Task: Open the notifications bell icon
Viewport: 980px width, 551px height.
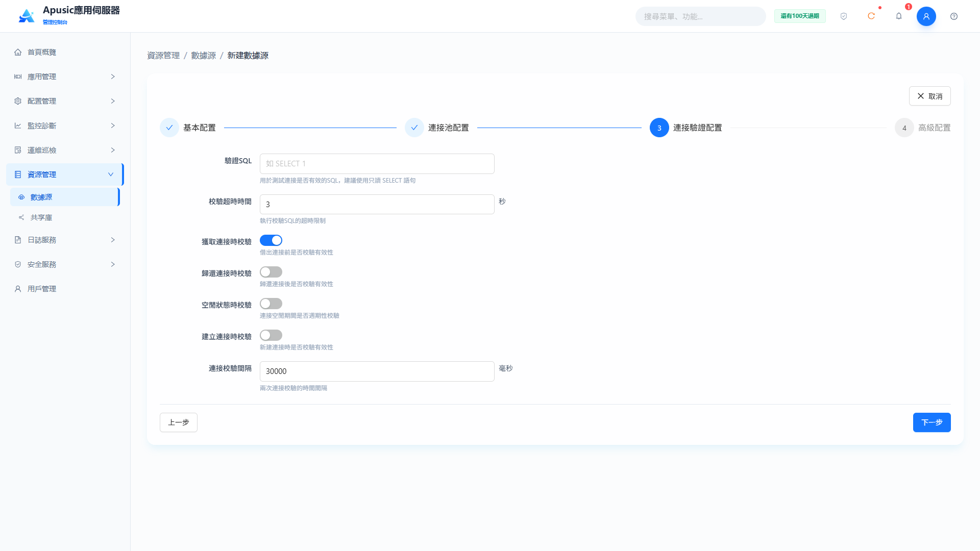Action: [899, 16]
